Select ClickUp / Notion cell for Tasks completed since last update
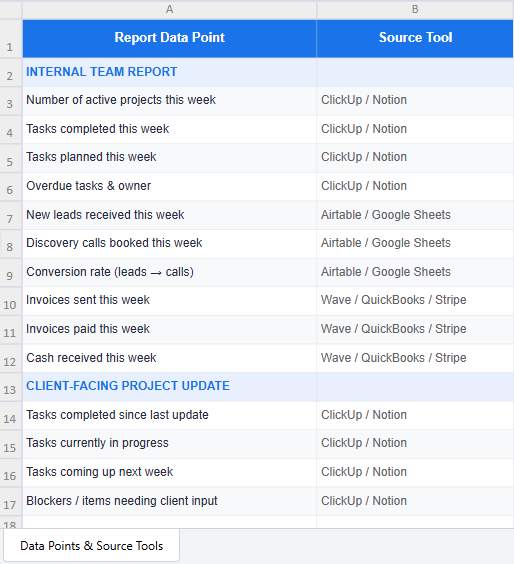This screenshot has height=564, width=514. 415,415
